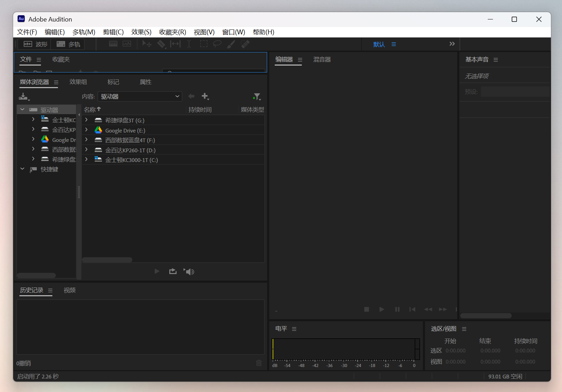Open the 编辑(E) menu

tap(55, 32)
